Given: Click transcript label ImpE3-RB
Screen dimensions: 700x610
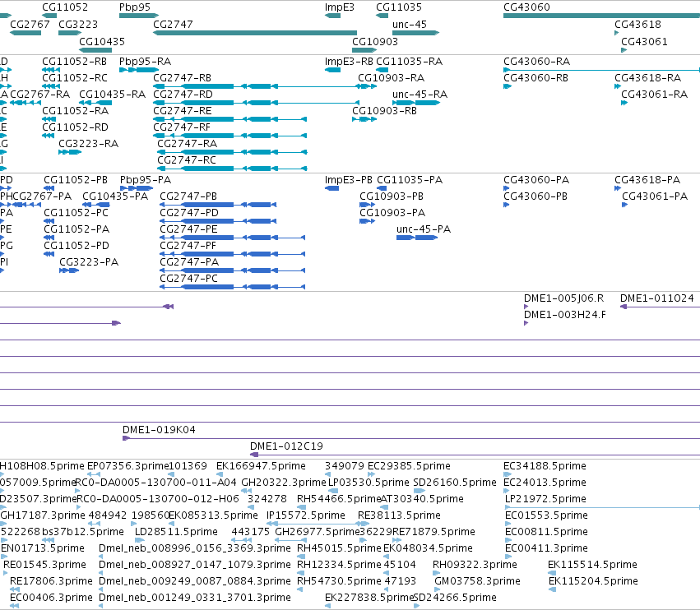Looking at the screenshot, I should point(349,61).
